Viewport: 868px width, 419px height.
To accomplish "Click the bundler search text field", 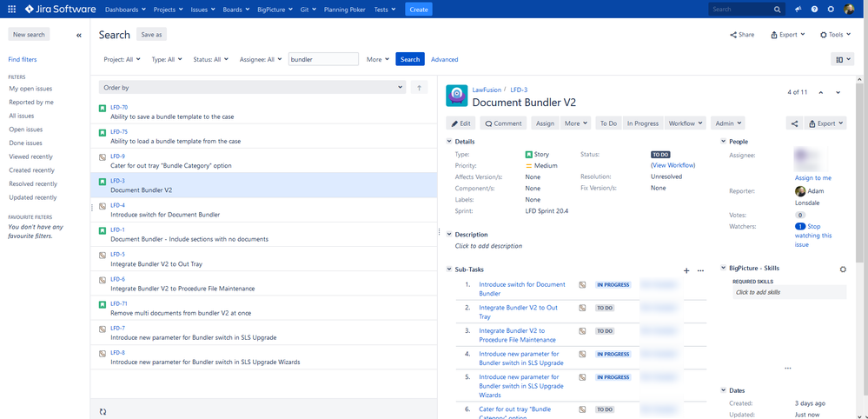I will pyautogui.click(x=323, y=59).
